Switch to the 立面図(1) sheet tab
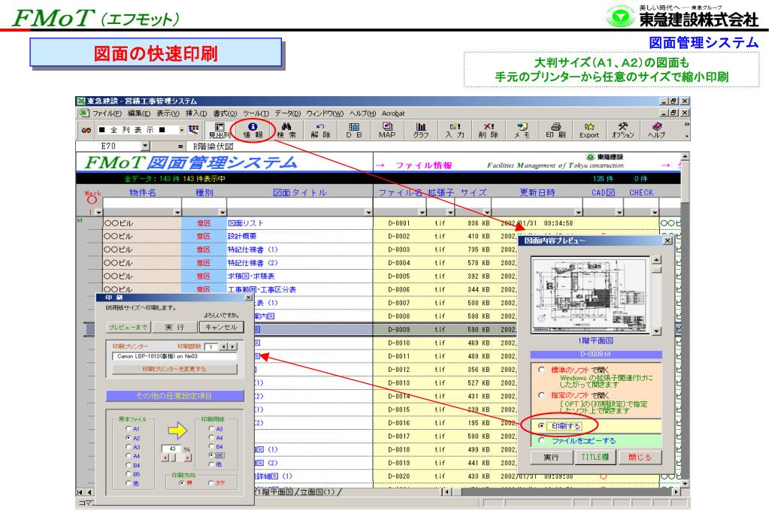769x532 pixels. tap(318, 491)
